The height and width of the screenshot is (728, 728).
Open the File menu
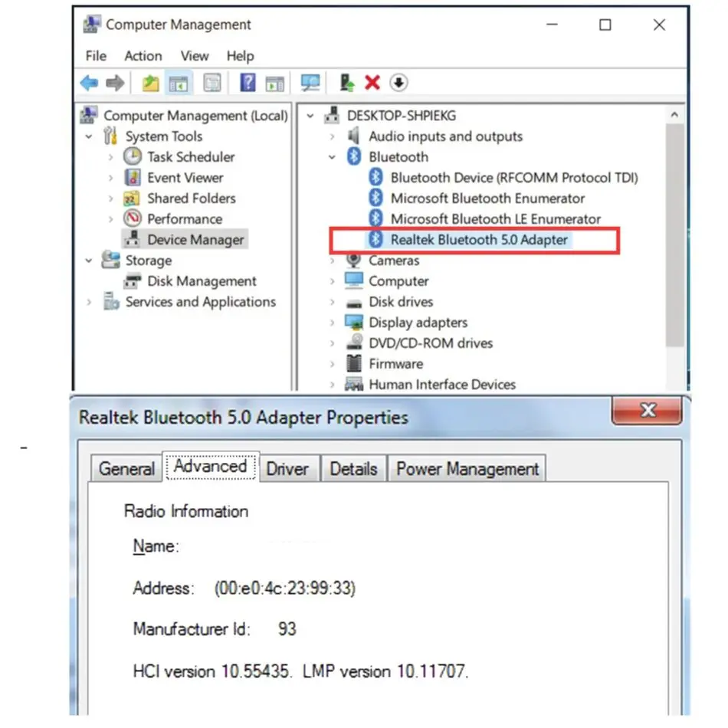pyautogui.click(x=96, y=56)
